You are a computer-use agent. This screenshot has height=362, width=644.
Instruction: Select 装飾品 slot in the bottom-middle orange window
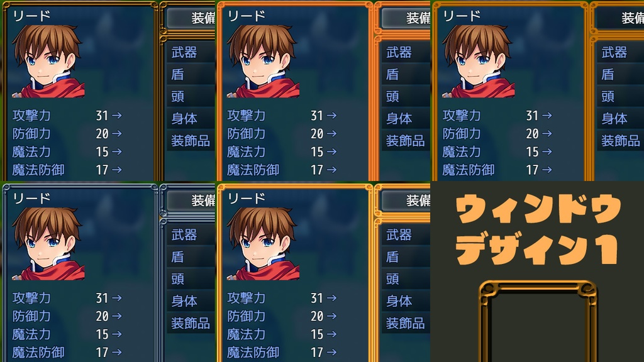406,324
